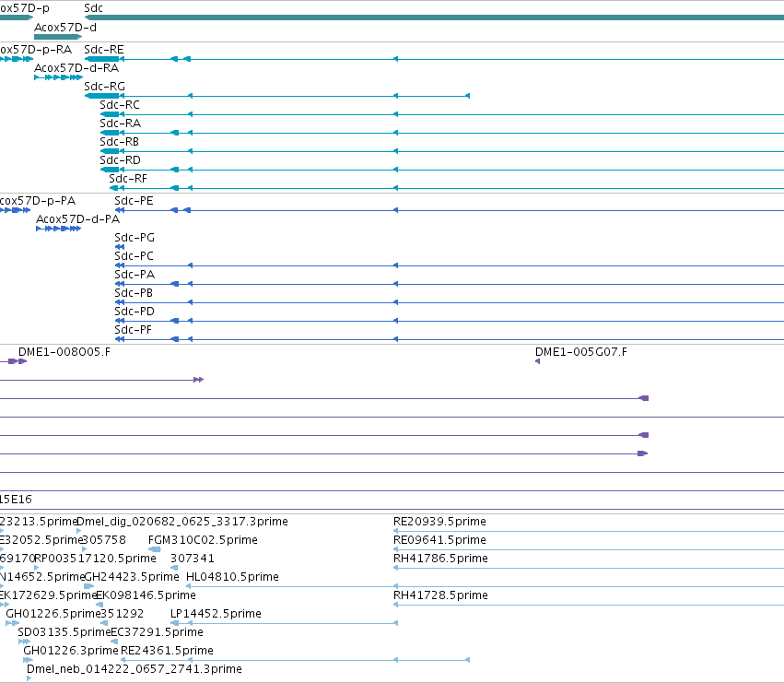
Task: Select the Sdc-RB transcript label
Action: click(x=119, y=142)
